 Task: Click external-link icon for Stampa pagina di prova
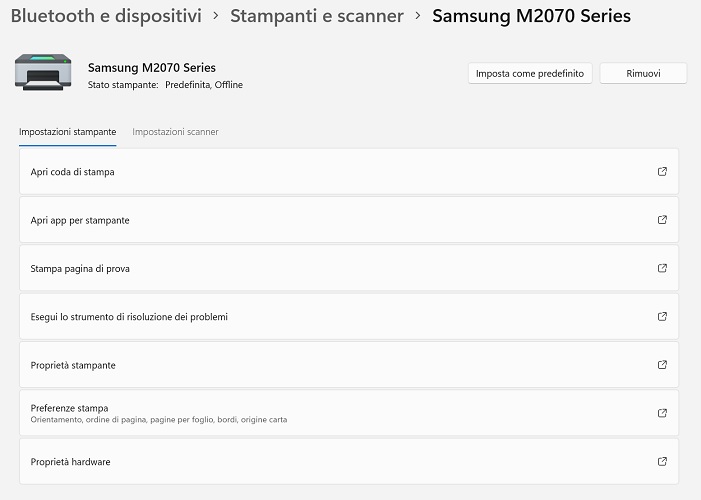point(662,268)
